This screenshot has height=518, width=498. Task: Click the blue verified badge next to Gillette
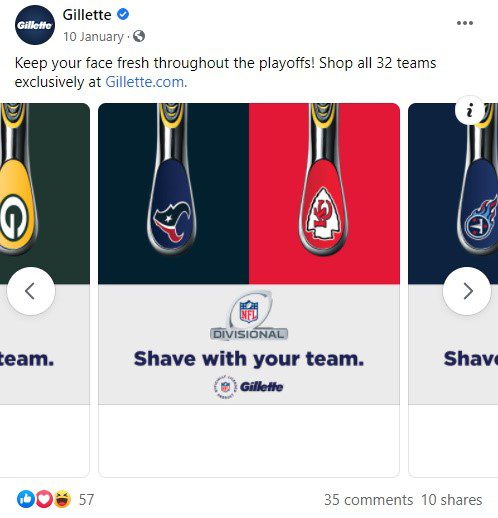point(123,14)
